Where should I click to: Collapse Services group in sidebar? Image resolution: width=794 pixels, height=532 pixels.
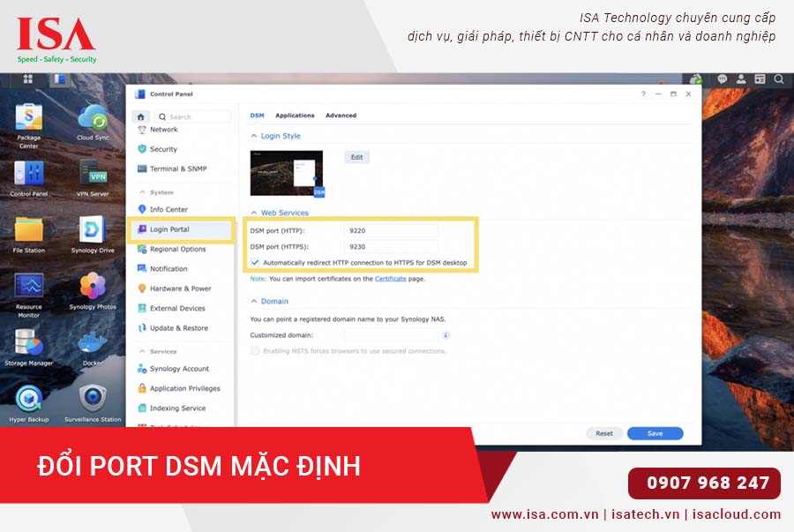[x=142, y=351]
